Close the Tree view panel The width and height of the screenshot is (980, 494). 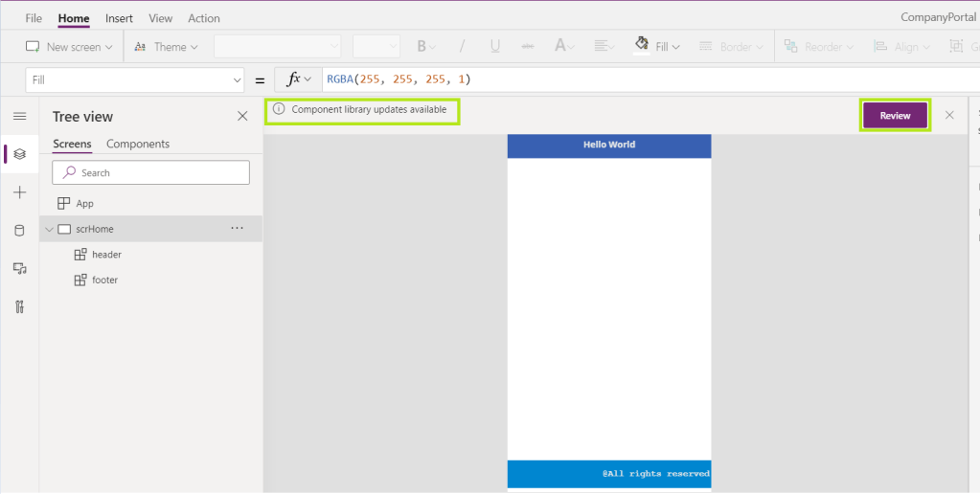coord(242,116)
